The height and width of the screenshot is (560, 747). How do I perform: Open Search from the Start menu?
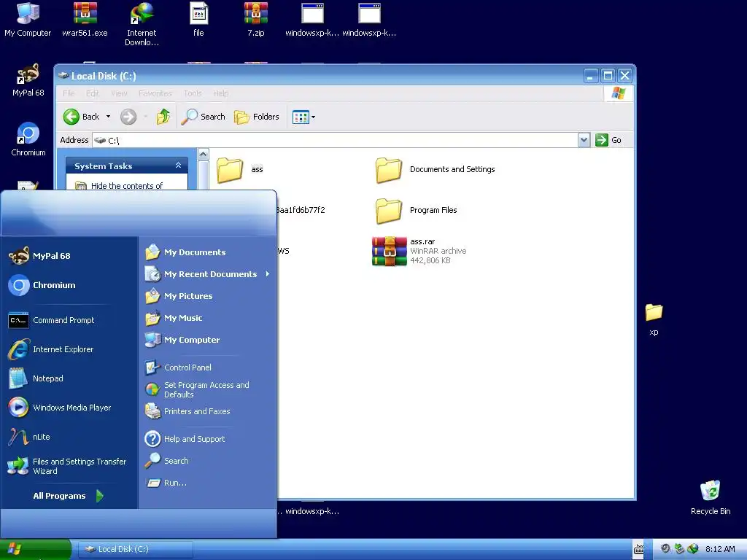[x=167, y=461]
